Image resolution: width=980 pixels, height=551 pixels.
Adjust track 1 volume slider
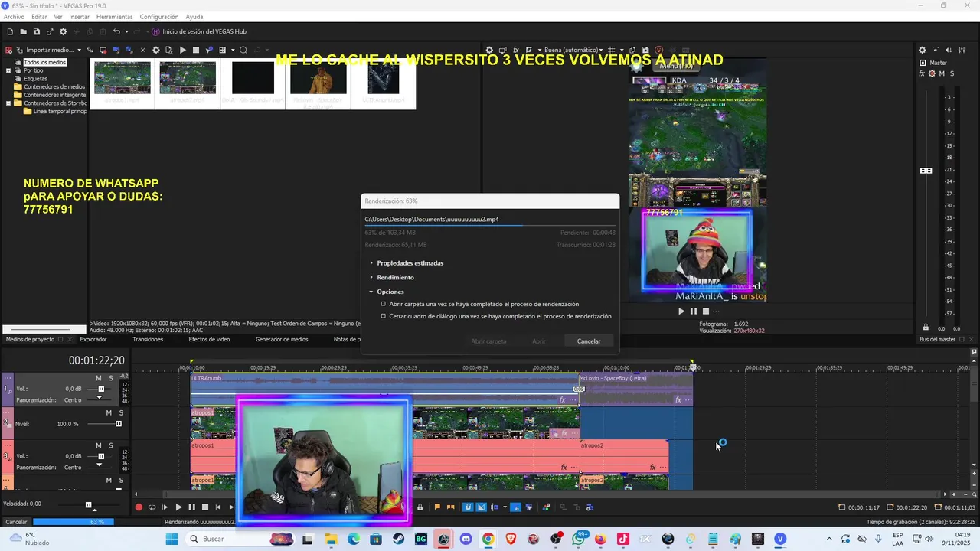(101, 389)
